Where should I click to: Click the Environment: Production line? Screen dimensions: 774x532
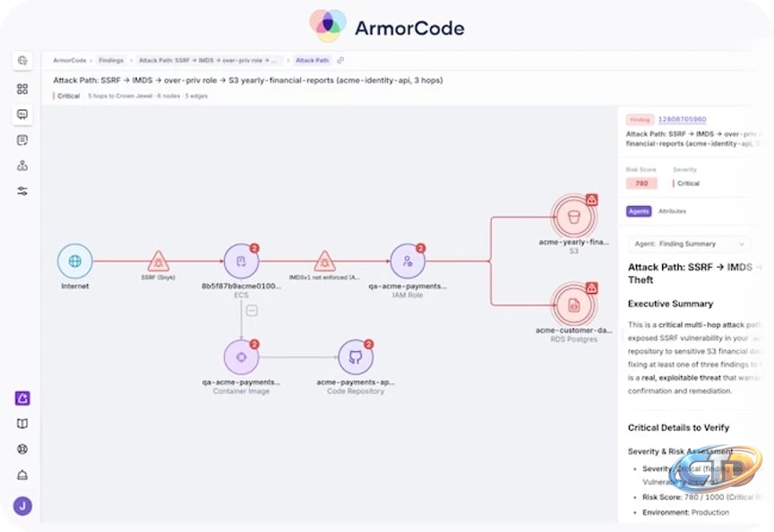[685, 513]
